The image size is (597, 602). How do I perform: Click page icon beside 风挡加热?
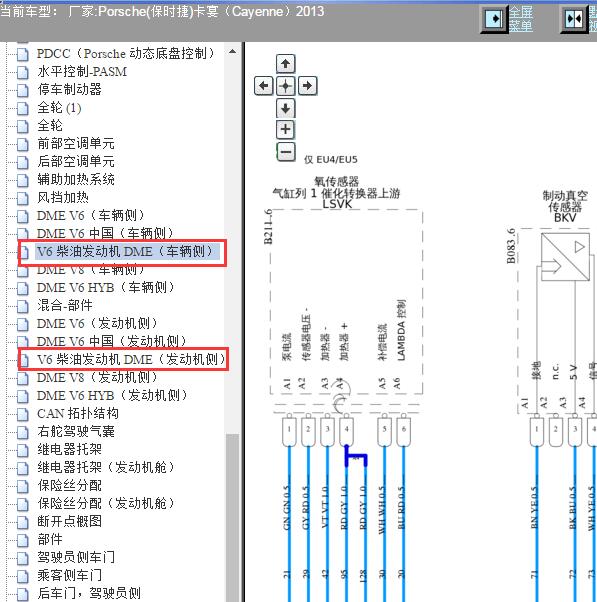22,198
